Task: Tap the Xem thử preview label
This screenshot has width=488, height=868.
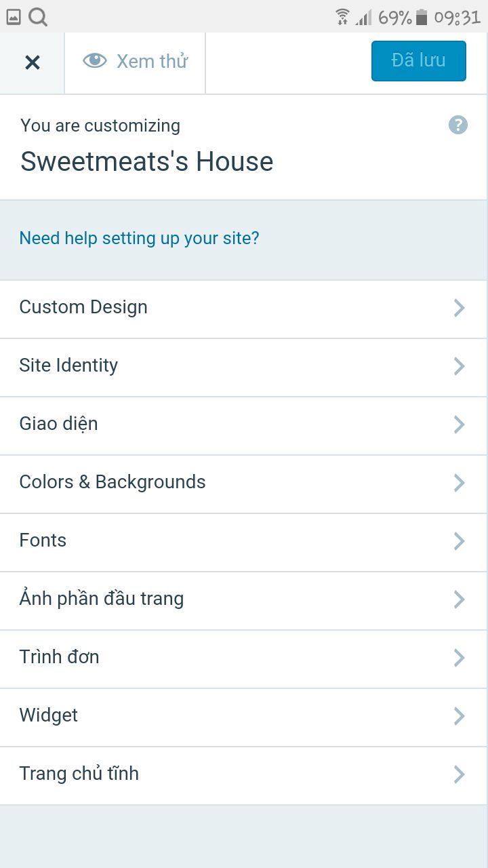Action: click(x=152, y=61)
